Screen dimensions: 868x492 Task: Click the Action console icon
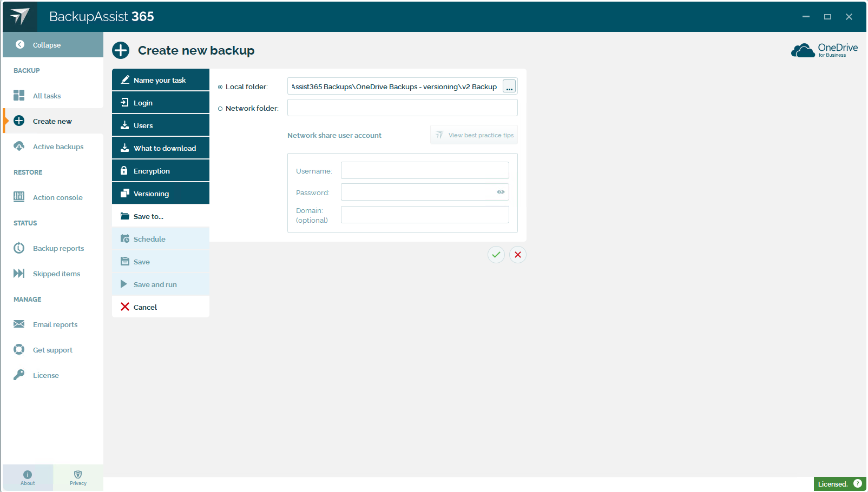tap(19, 197)
